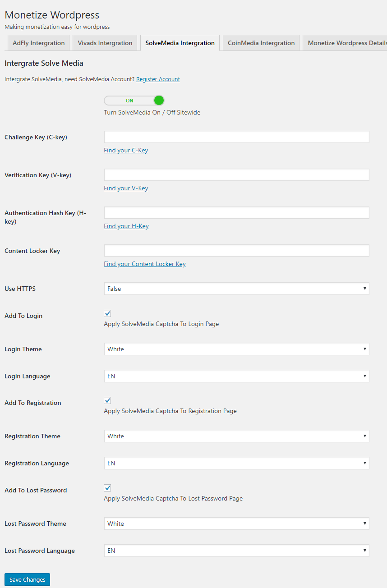Uncheck the Add To Registration checkbox
This screenshot has width=387, height=588.
tap(107, 400)
